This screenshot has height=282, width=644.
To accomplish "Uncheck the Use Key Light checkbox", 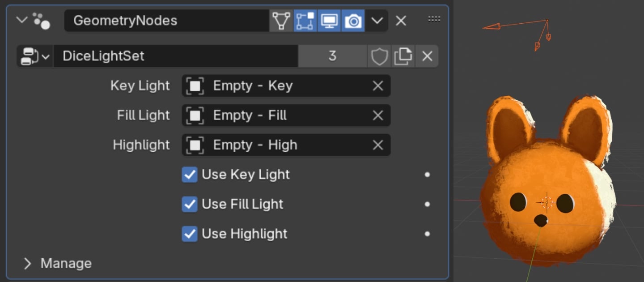I will [x=190, y=175].
